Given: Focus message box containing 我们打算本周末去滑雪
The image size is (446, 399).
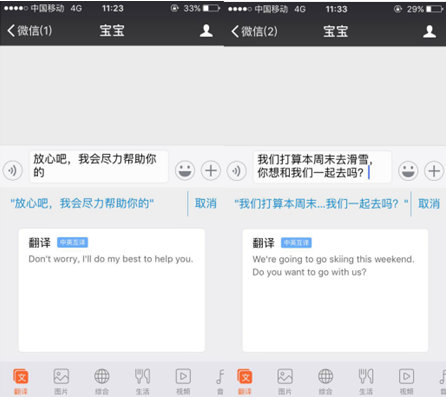Looking at the screenshot, I should click(322, 167).
